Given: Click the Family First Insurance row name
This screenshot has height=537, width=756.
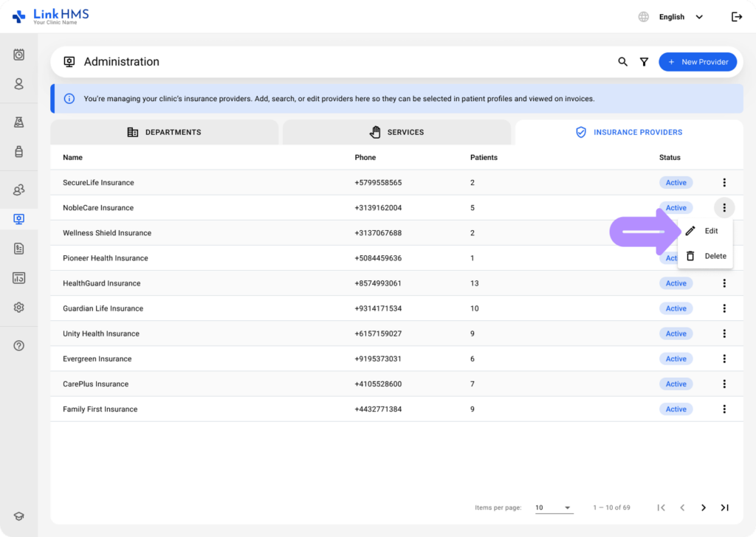Looking at the screenshot, I should click(100, 409).
